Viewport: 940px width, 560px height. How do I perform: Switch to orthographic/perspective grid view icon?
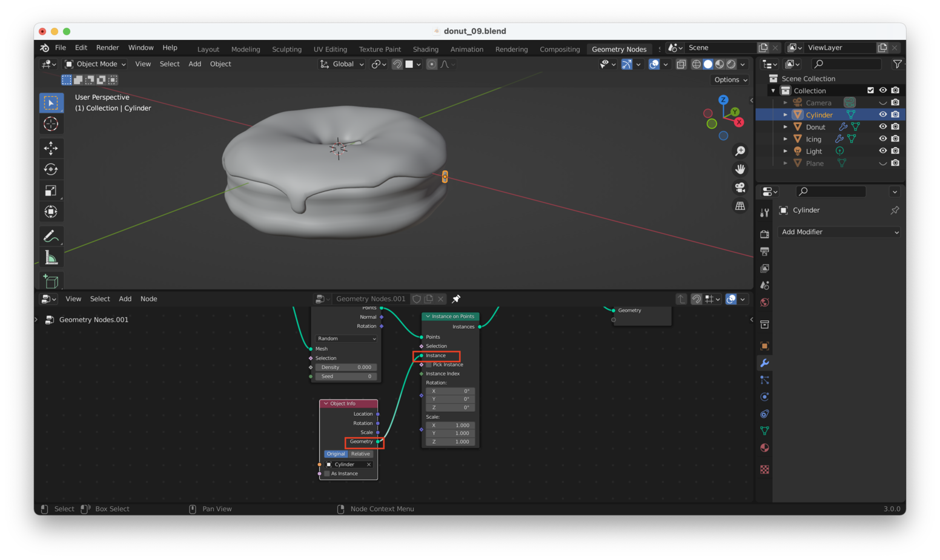(x=740, y=206)
